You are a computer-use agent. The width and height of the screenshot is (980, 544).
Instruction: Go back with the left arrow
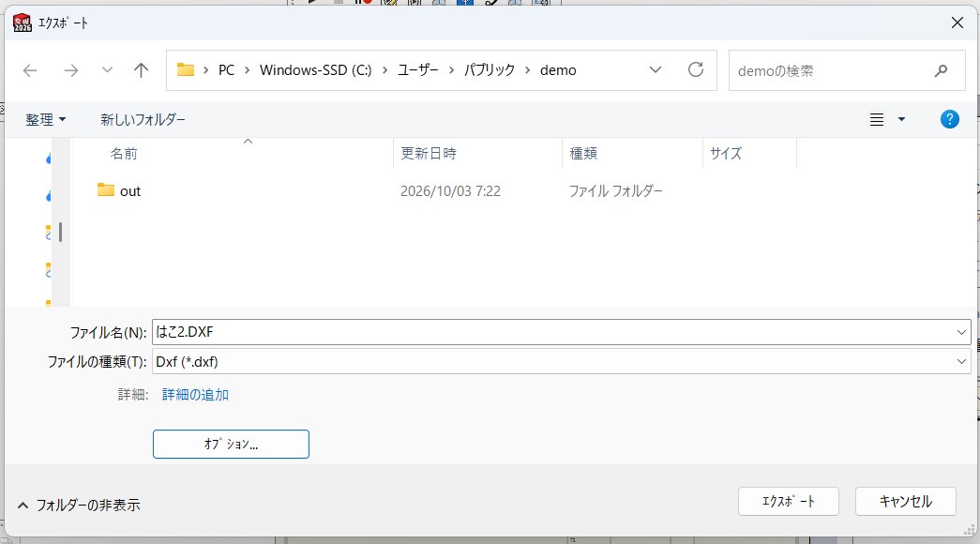click(x=30, y=70)
